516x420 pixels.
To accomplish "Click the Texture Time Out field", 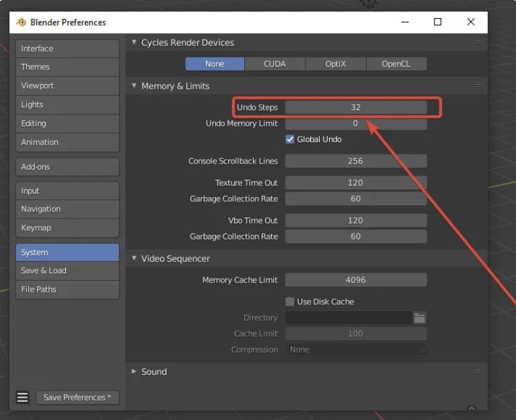I will point(356,182).
